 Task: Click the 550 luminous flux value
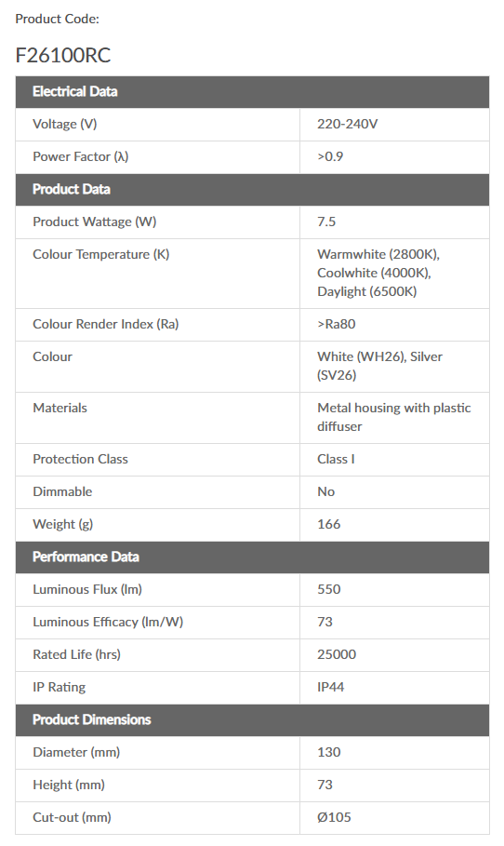[329, 589]
